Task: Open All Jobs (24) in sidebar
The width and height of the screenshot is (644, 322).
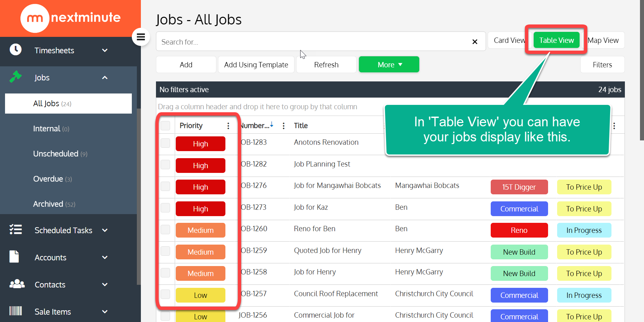Action: (68, 104)
